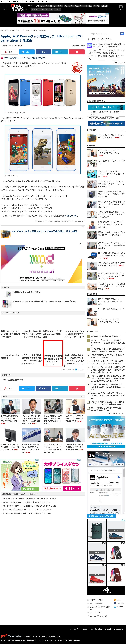The height and width of the screenshot is (644, 126).
Task: Click the red 済 Apple stamp icon
Action: point(77,68)
